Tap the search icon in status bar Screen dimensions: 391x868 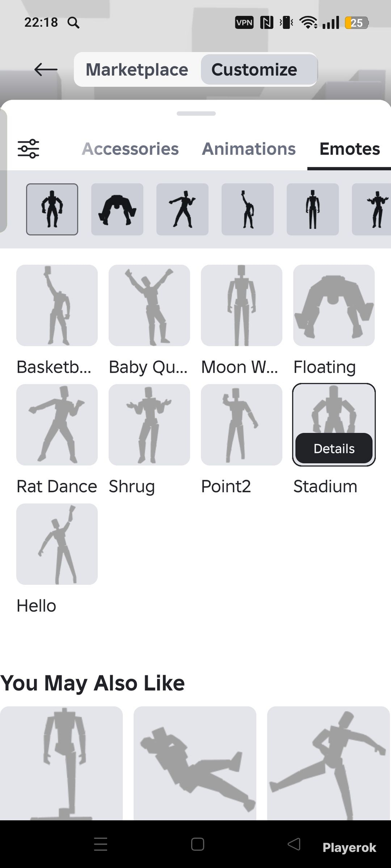click(73, 23)
